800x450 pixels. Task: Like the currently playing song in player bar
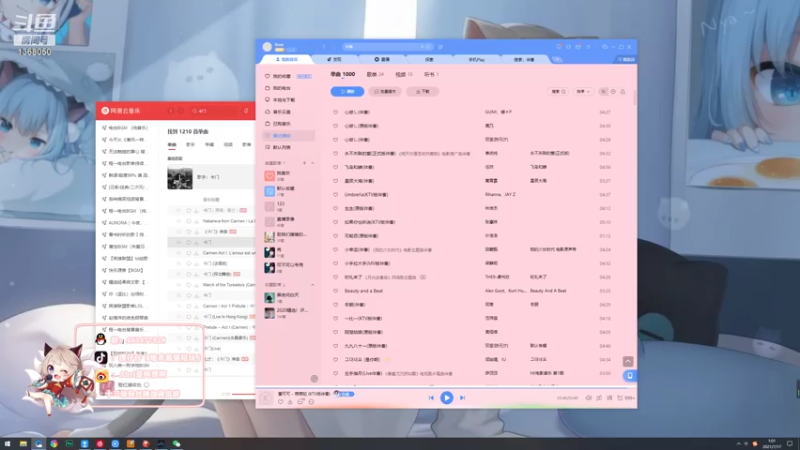(280, 402)
